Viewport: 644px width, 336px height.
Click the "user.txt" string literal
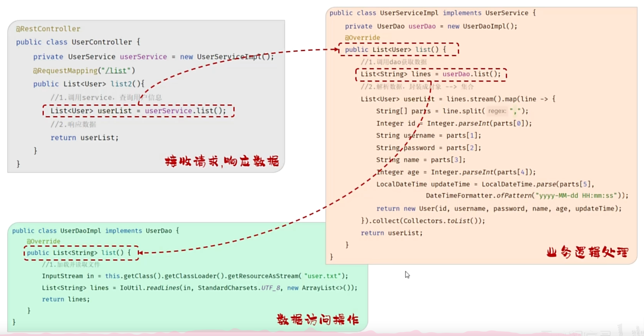(322, 276)
